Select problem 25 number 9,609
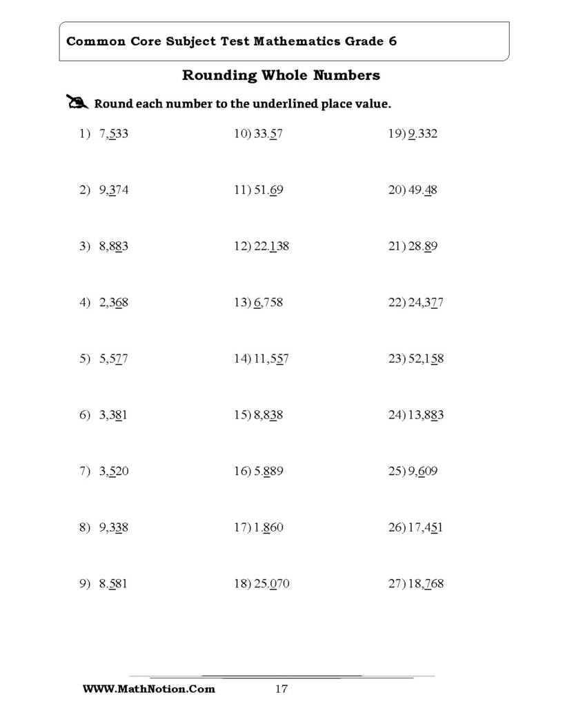 [423, 472]
